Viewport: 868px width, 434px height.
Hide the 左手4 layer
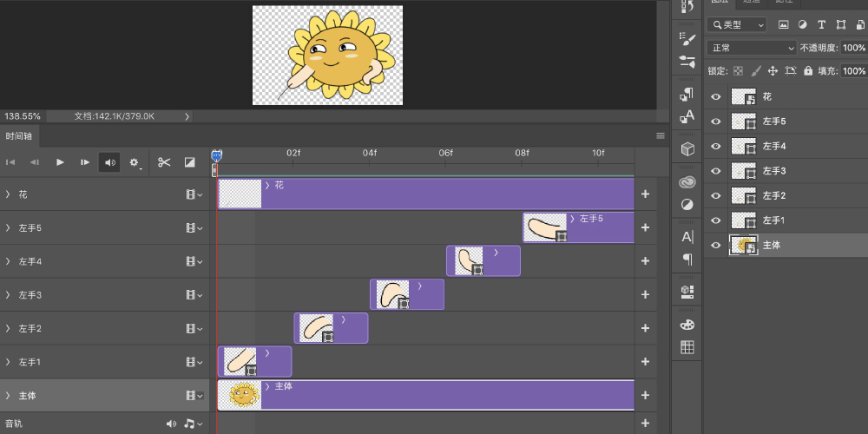[716, 146]
